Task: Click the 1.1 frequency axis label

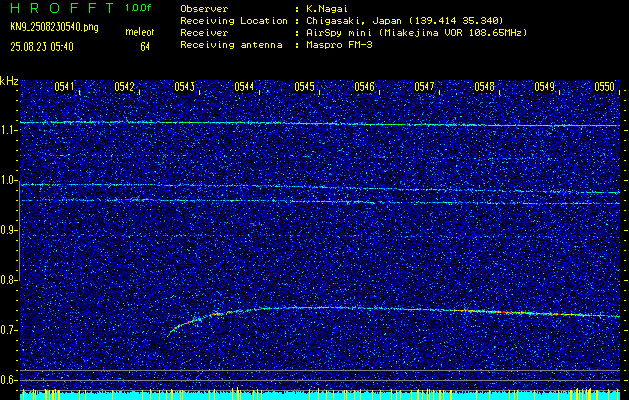Action: click(8, 130)
